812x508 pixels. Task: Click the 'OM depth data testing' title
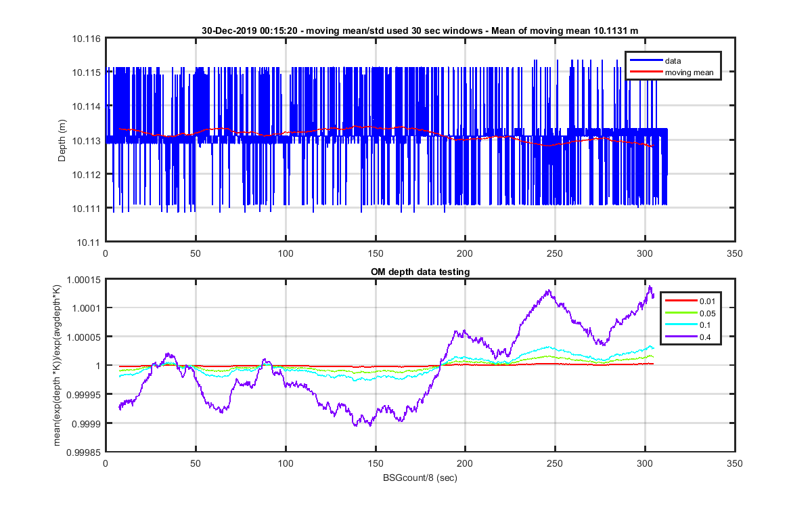click(x=420, y=272)
